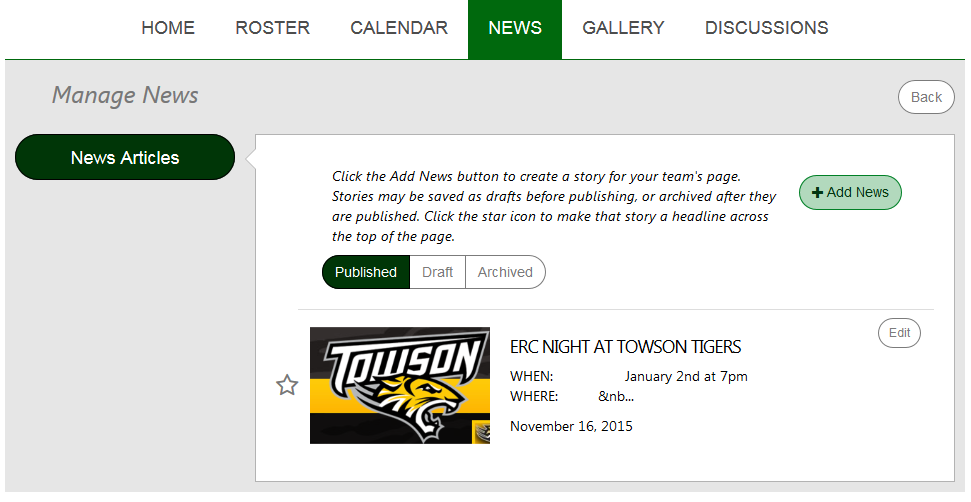Select the NEWS tab

pyautogui.click(x=515, y=29)
